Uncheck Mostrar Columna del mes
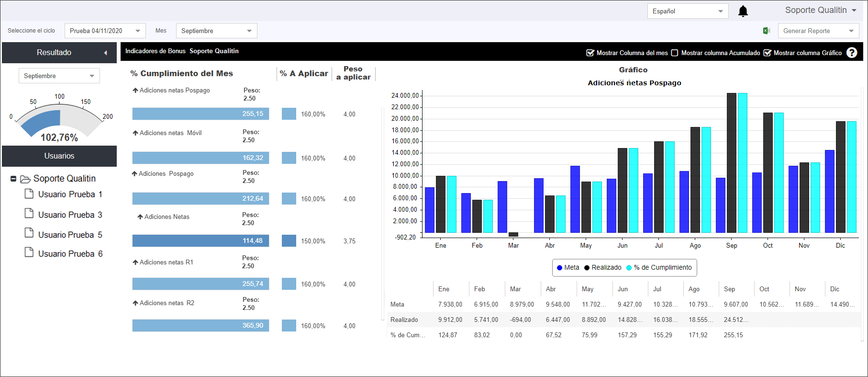 point(590,53)
